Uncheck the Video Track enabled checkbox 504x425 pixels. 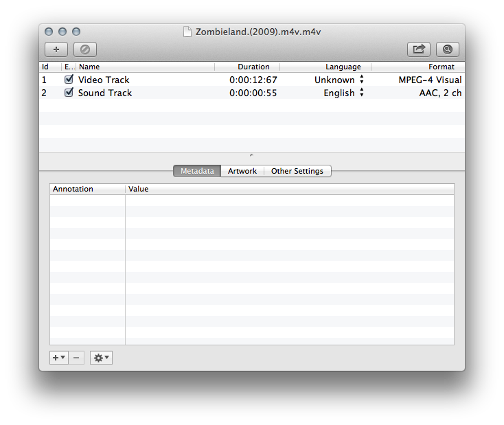click(x=69, y=79)
